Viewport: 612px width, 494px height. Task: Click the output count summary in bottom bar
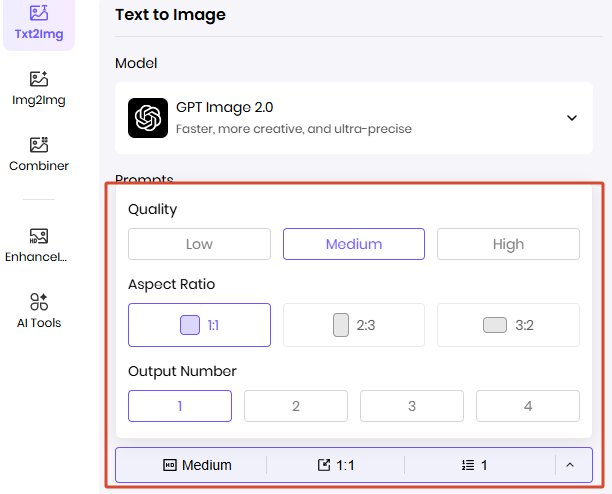[474, 465]
